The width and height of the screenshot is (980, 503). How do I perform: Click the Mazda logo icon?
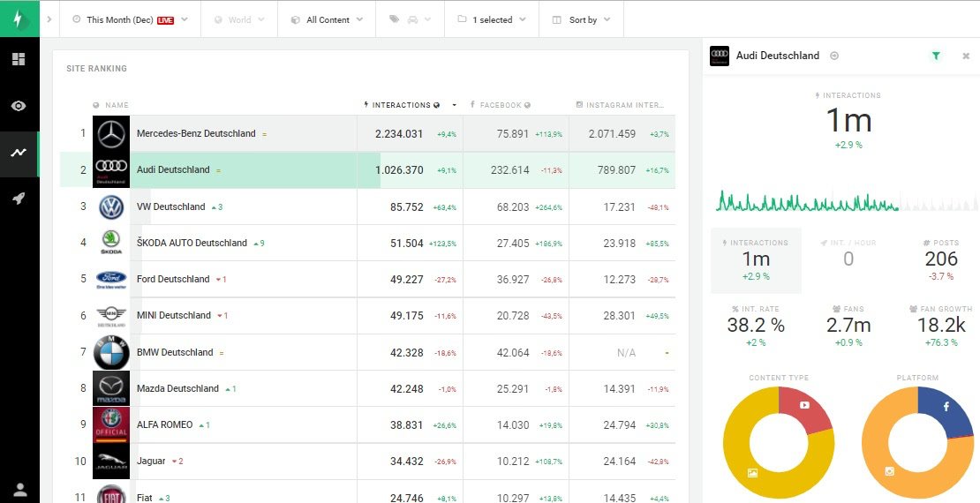111,388
